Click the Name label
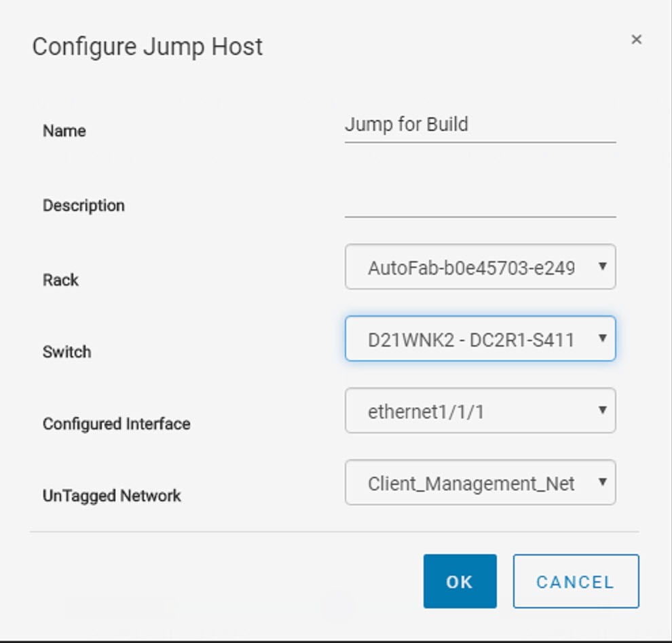The width and height of the screenshot is (672, 643). 64,131
